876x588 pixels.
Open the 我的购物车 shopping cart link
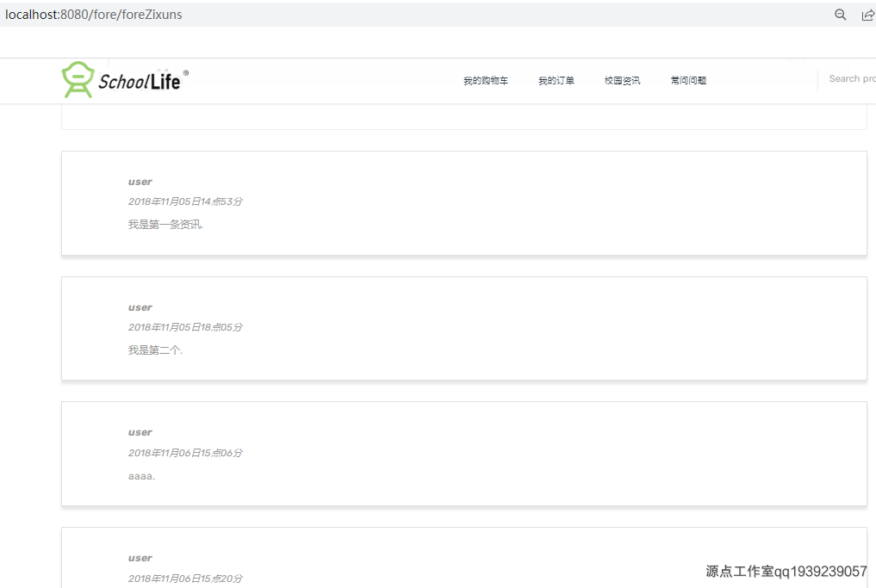(x=486, y=80)
